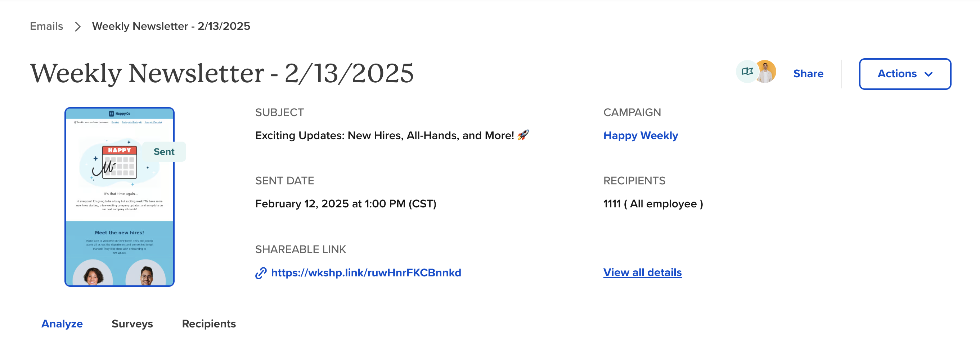The width and height of the screenshot is (980, 340).
Task: Switch to the Surveys tab
Action: (x=132, y=324)
